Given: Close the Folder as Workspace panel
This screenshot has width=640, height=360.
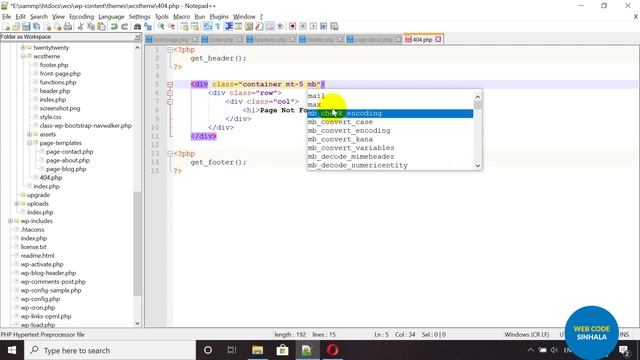Looking at the screenshot, I should (137, 37).
